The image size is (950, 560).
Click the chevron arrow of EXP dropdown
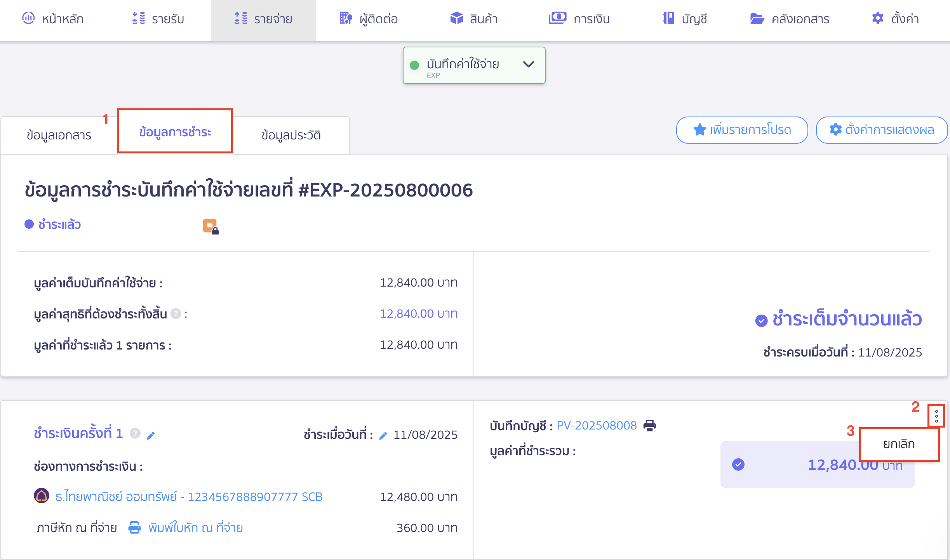529,64
